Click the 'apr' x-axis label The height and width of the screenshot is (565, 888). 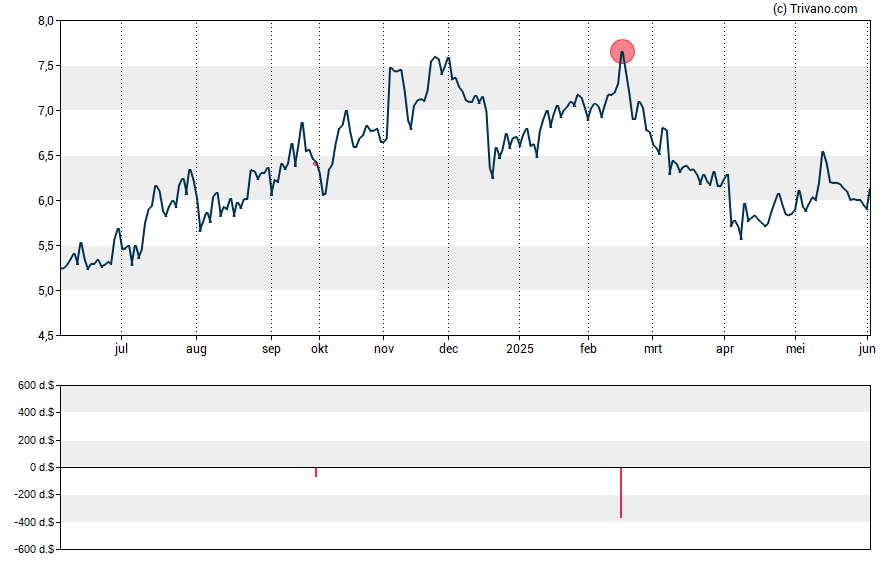point(725,349)
